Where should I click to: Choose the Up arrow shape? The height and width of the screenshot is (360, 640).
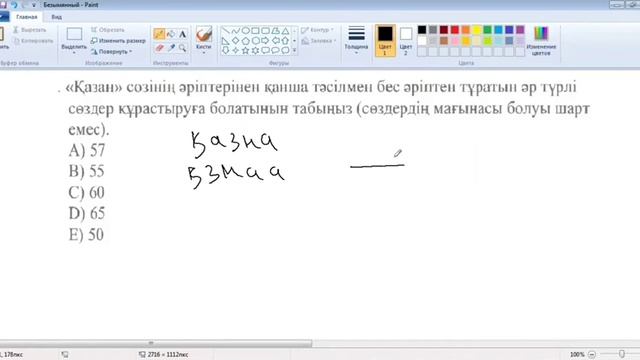(285, 40)
